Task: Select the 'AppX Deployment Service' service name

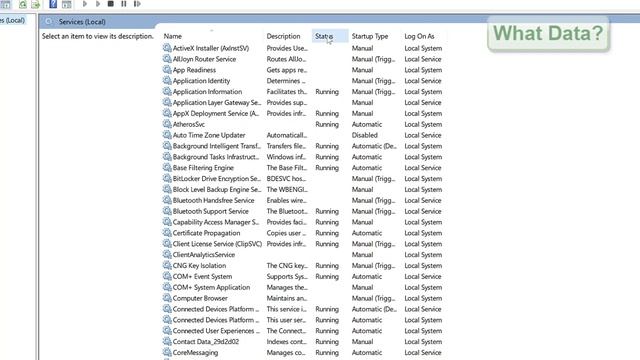Action: [x=216, y=113]
